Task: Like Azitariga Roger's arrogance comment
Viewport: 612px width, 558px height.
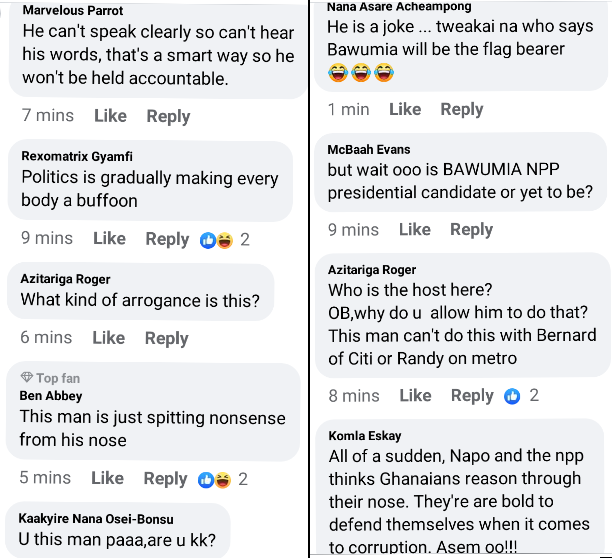Action: click(x=109, y=338)
